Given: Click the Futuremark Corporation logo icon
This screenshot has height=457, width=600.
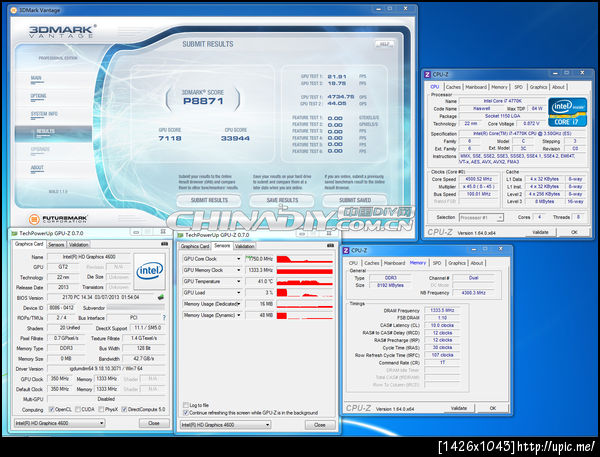Looking at the screenshot, I should pyautogui.click(x=34, y=219).
